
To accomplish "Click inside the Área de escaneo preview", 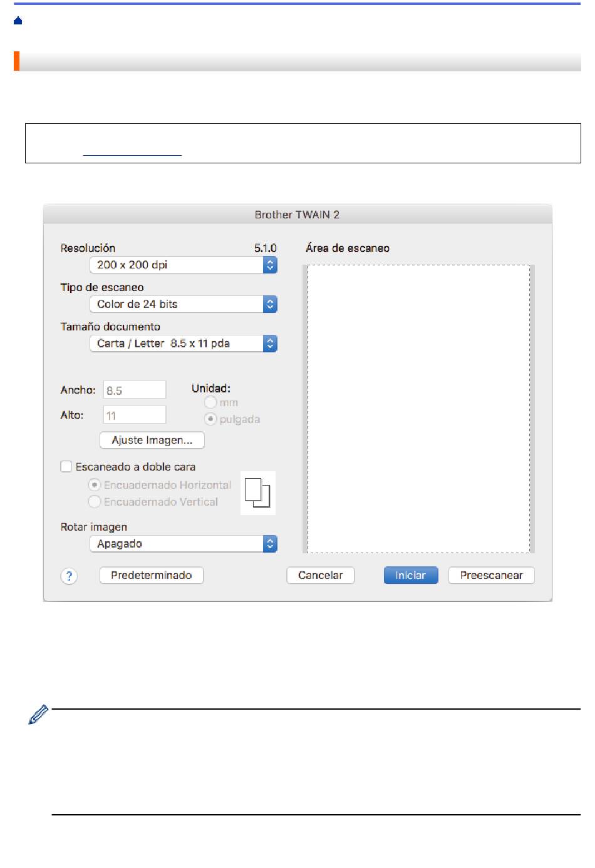I will click(418, 409).
